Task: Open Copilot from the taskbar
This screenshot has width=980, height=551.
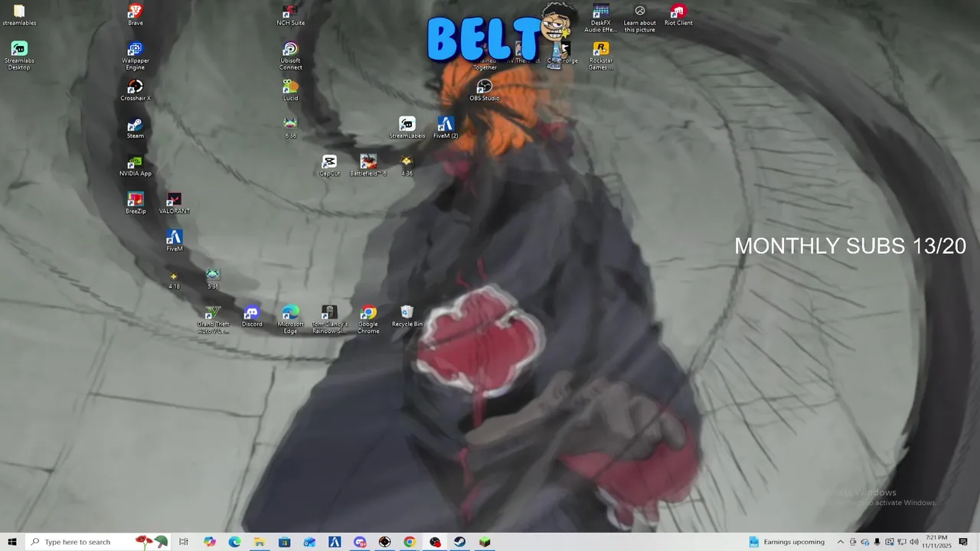Action: click(210, 542)
